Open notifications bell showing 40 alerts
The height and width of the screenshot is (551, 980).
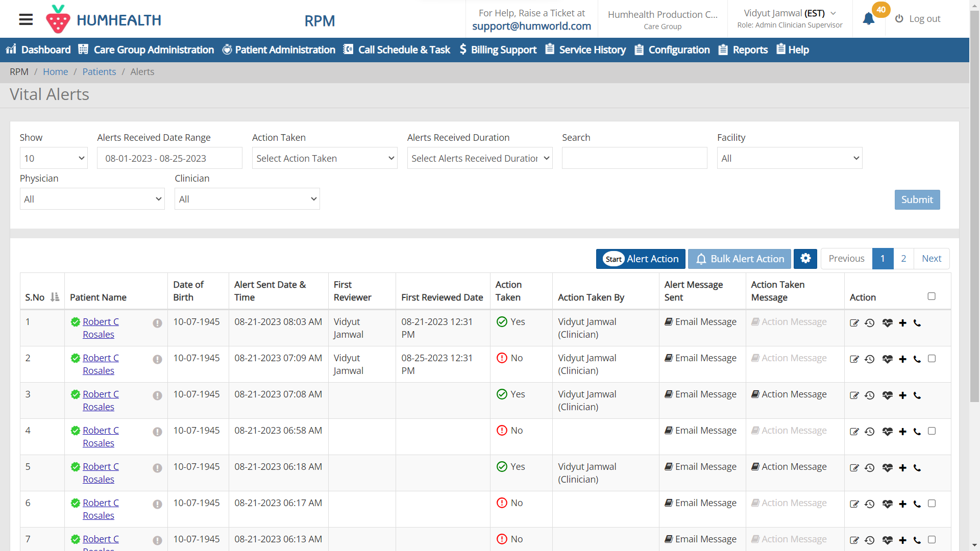pyautogui.click(x=868, y=19)
